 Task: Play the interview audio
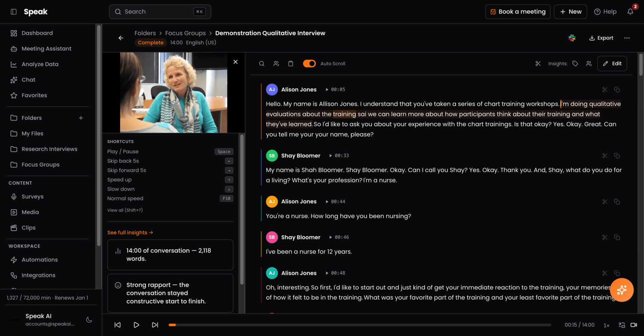click(x=136, y=325)
